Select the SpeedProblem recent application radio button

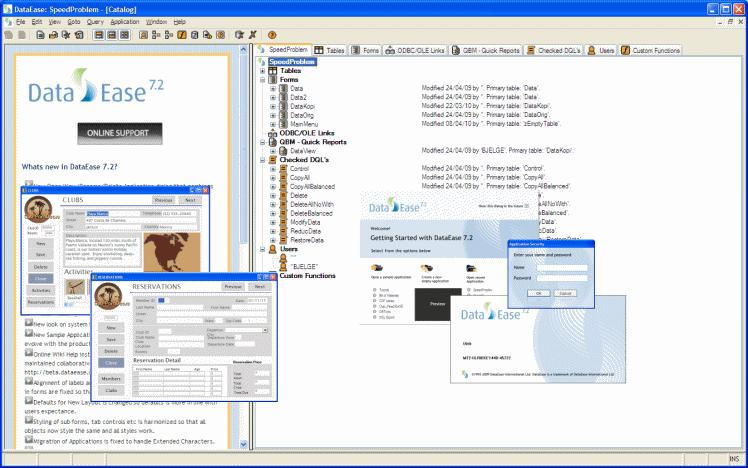click(x=469, y=290)
